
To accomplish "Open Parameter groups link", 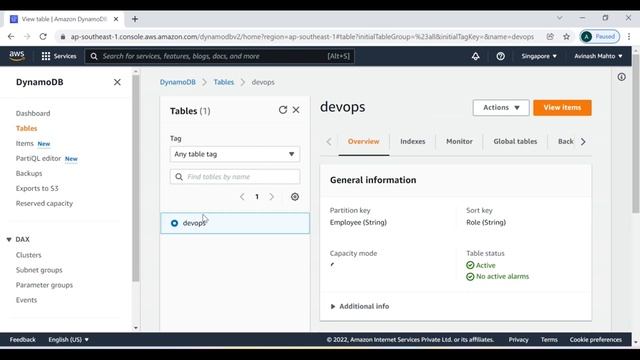I will [44, 285].
